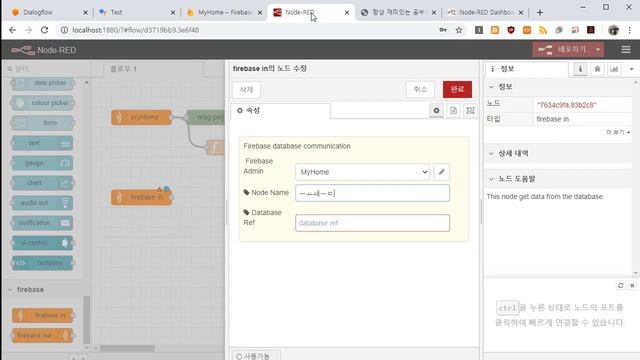Screen dimensions: 640x360
Task: Switch to the Node-RED Dashboard browser tab
Action: tap(485, 12)
